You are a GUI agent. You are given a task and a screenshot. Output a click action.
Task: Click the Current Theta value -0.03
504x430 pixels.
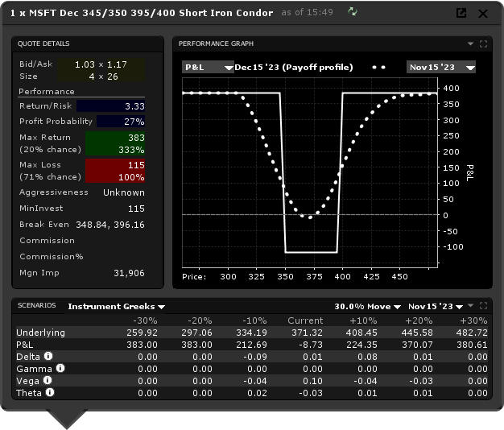311,393
